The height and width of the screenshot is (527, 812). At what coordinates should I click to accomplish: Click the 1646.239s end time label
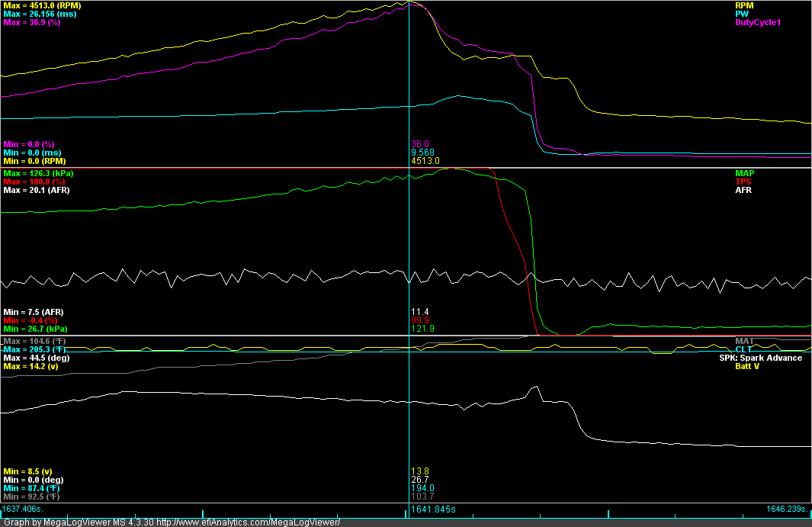pyautogui.click(x=788, y=509)
